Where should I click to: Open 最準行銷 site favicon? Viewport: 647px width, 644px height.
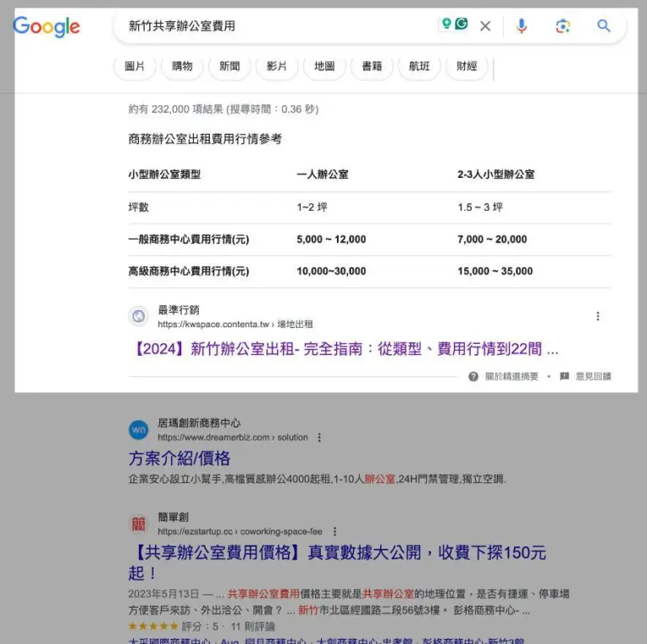[138, 317]
